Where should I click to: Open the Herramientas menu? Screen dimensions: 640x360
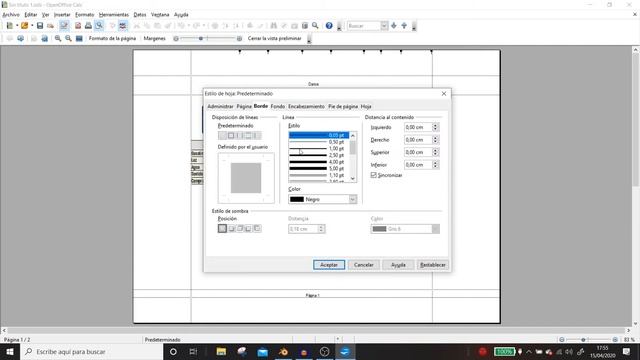tap(113, 15)
